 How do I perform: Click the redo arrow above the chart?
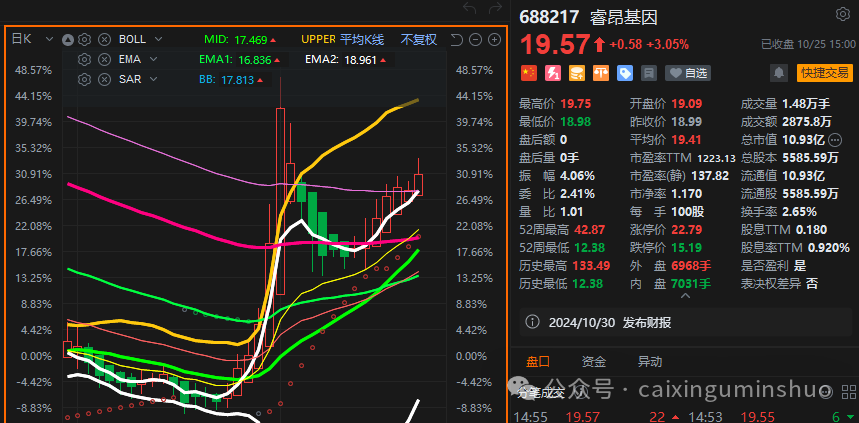[x=496, y=8]
